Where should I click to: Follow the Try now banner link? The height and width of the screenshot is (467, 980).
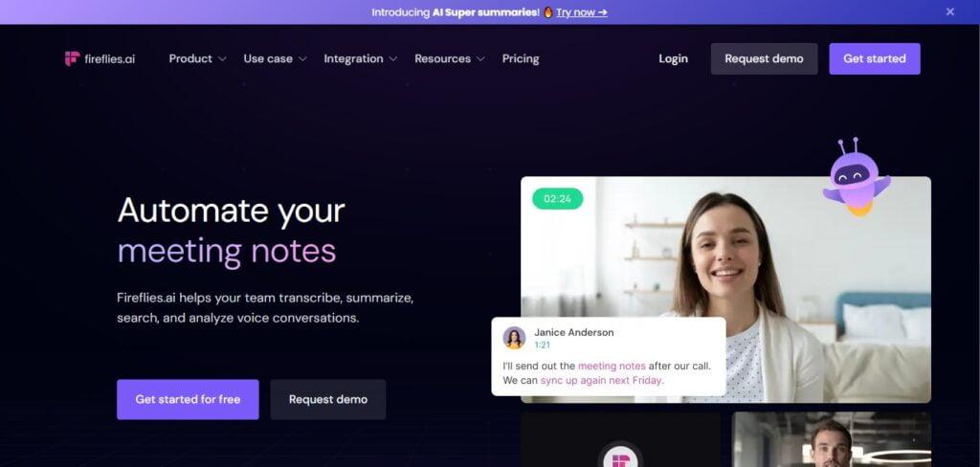581,11
